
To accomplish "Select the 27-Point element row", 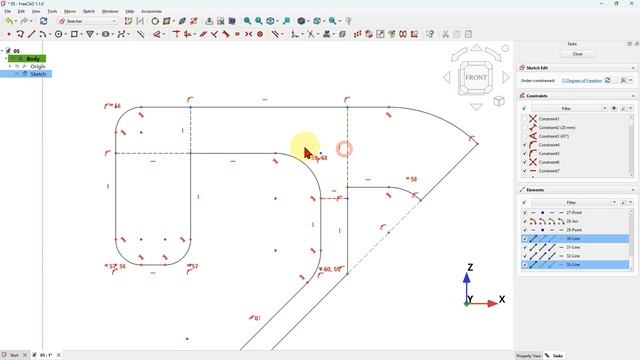I will pos(575,213).
